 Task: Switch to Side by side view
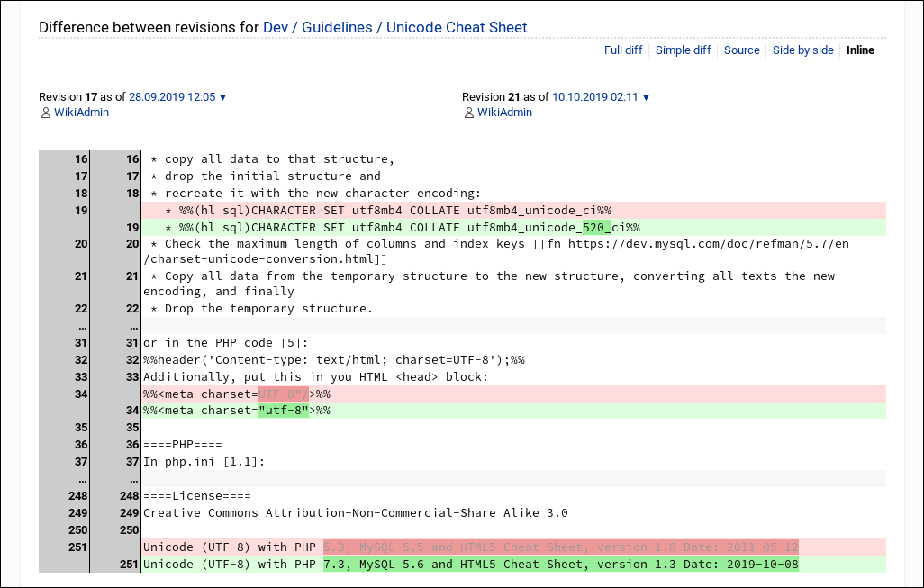point(802,50)
